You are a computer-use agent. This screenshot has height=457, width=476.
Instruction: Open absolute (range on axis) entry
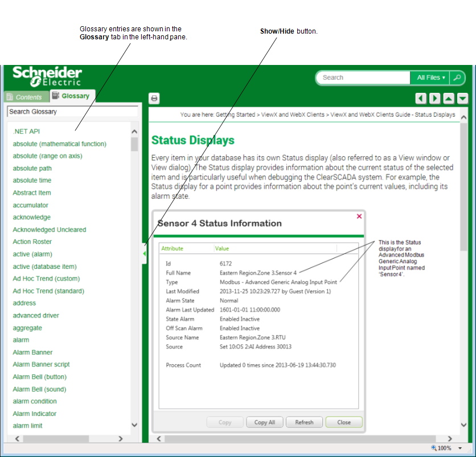pyautogui.click(x=47, y=156)
